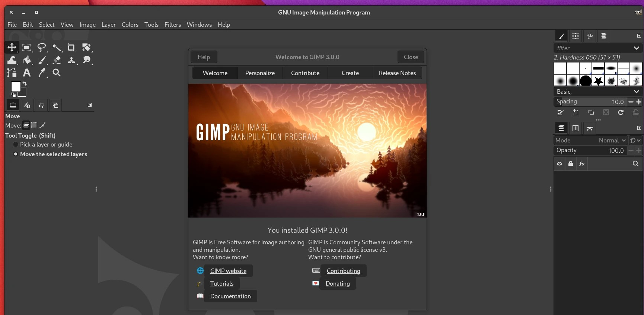Choose 'Move the selected layers' option

tap(16, 154)
